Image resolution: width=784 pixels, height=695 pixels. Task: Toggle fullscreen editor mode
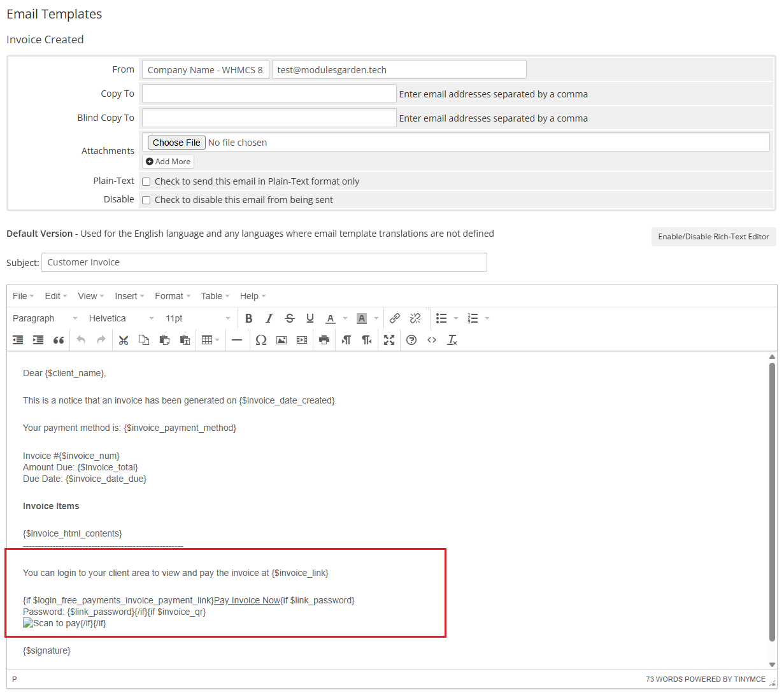pos(389,340)
